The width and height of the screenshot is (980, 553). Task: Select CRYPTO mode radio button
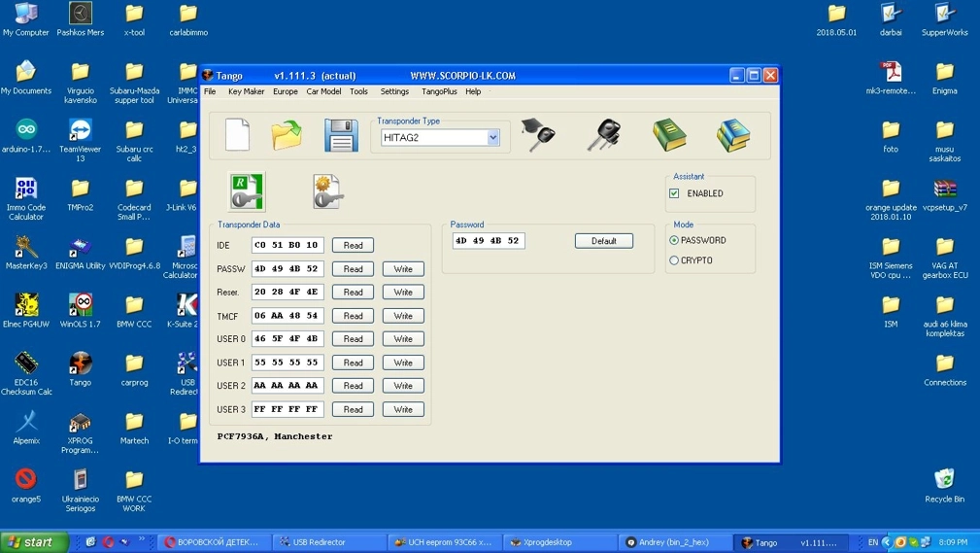(674, 260)
